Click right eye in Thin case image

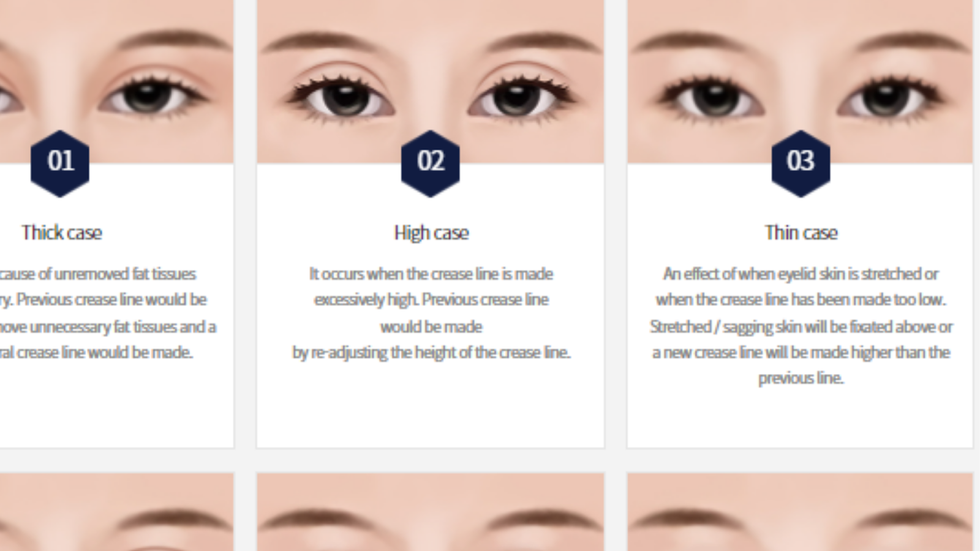887,97
